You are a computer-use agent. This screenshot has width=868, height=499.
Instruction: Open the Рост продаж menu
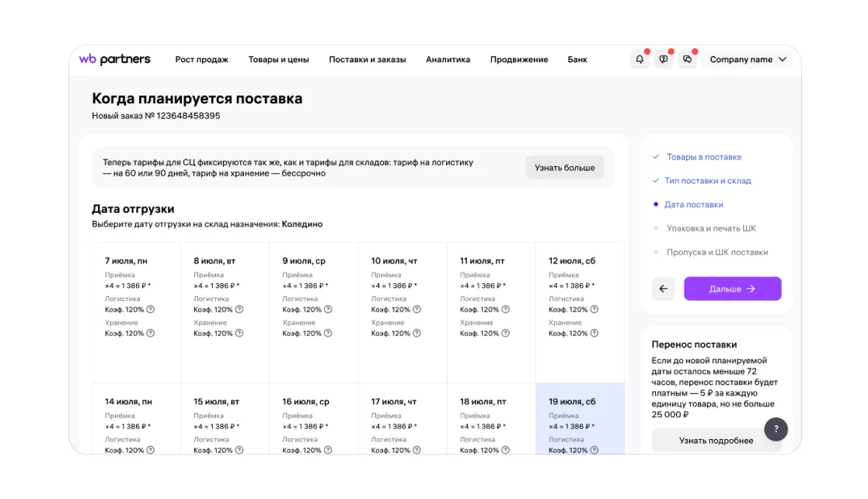201,60
